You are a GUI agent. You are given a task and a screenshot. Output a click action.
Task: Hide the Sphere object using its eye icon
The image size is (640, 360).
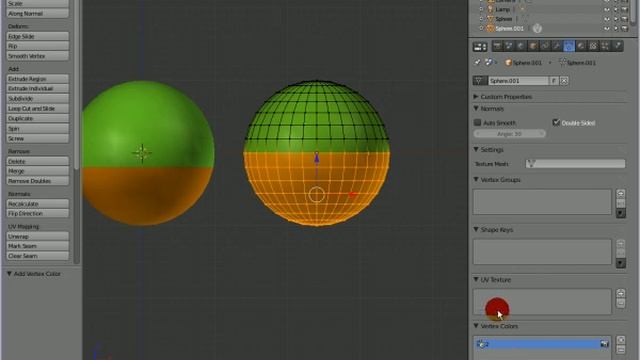[607, 19]
